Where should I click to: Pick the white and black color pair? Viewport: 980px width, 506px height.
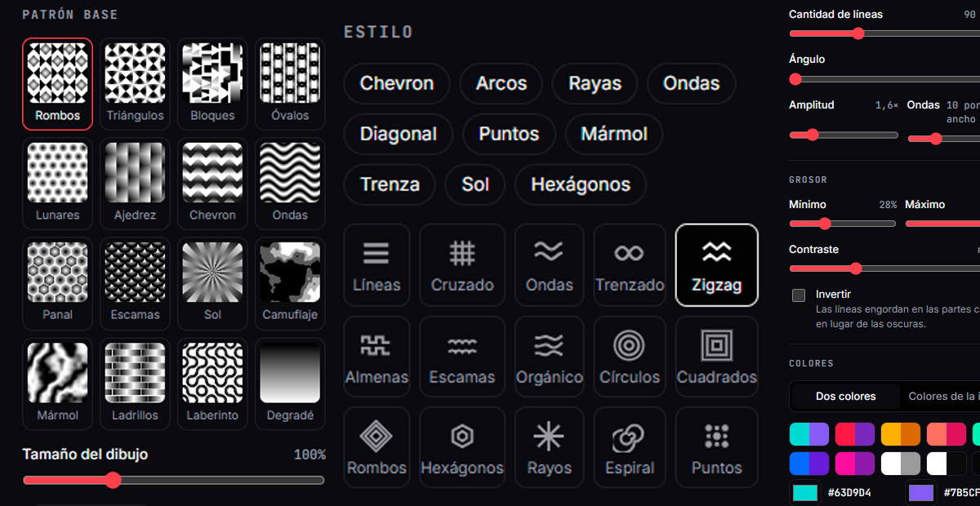[x=947, y=464]
